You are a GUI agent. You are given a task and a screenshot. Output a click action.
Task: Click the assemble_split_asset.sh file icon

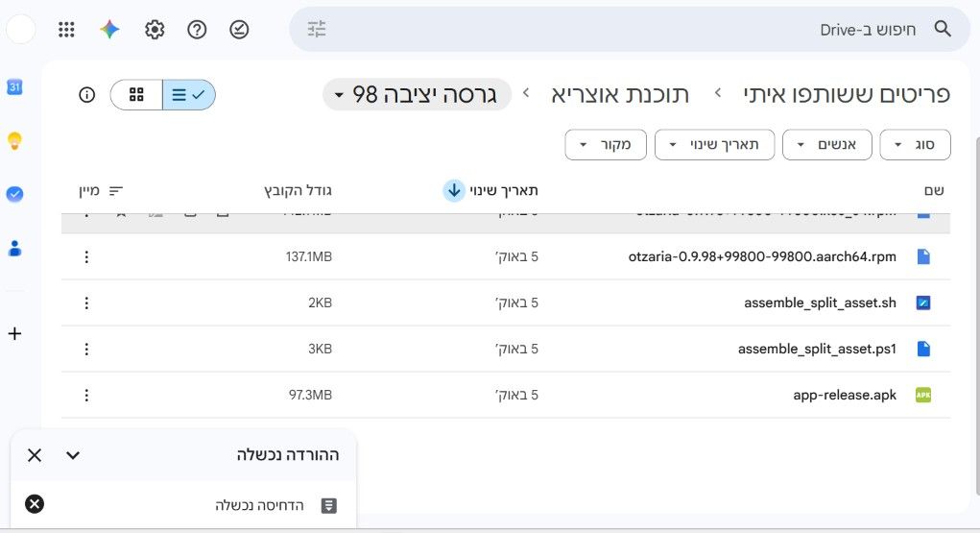[x=923, y=303]
